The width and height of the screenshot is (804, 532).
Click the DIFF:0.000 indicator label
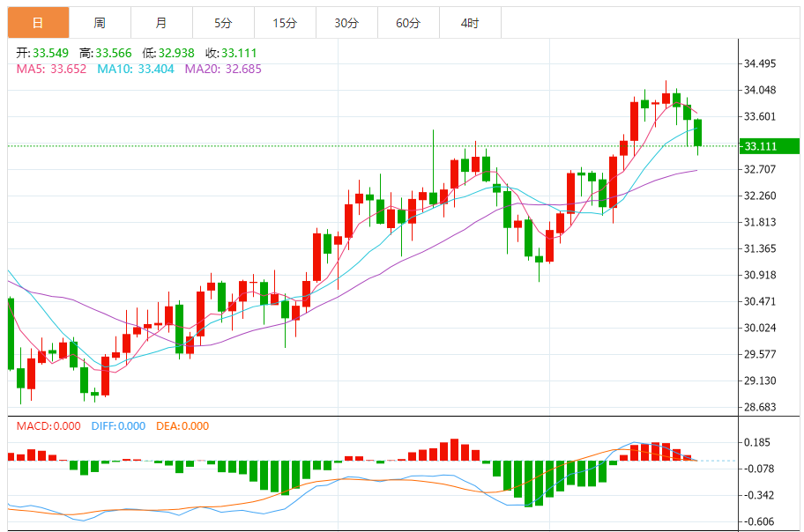point(118,426)
